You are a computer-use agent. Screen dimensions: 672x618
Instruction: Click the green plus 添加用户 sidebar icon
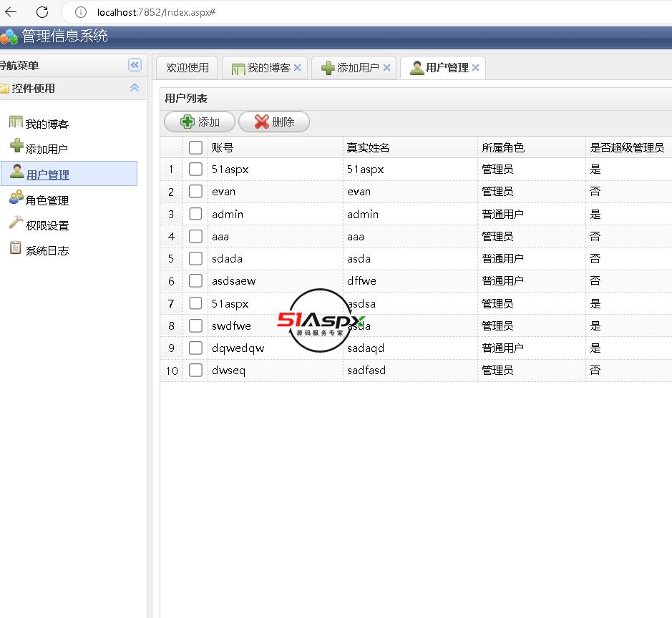pyautogui.click(x=16, y=146)
